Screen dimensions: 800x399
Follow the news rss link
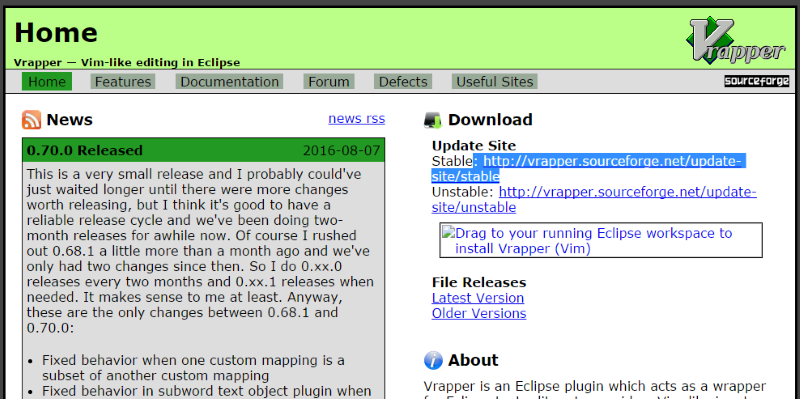(357, 118)
